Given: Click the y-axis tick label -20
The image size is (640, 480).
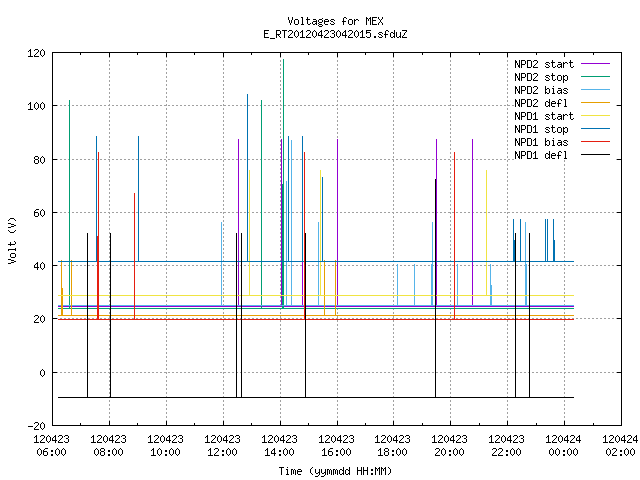Looking at the screenshot, I should [36, 426].
